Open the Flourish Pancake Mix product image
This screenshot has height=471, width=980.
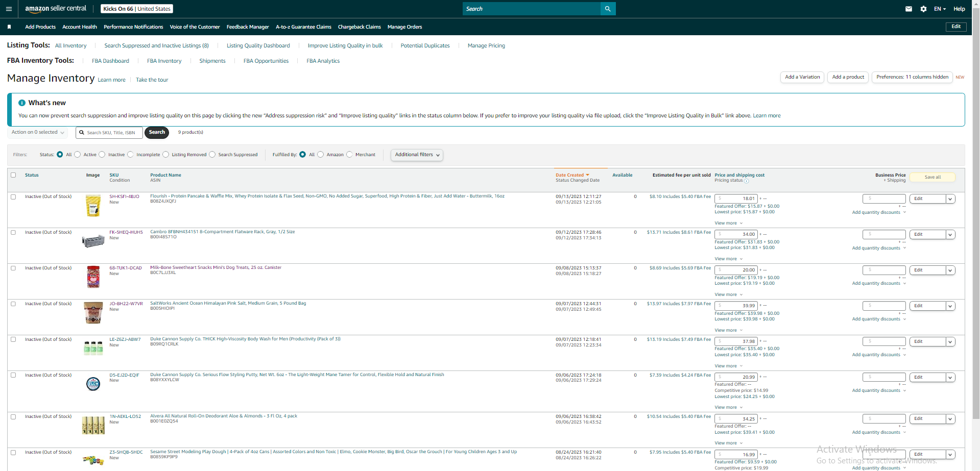(93, 206)
